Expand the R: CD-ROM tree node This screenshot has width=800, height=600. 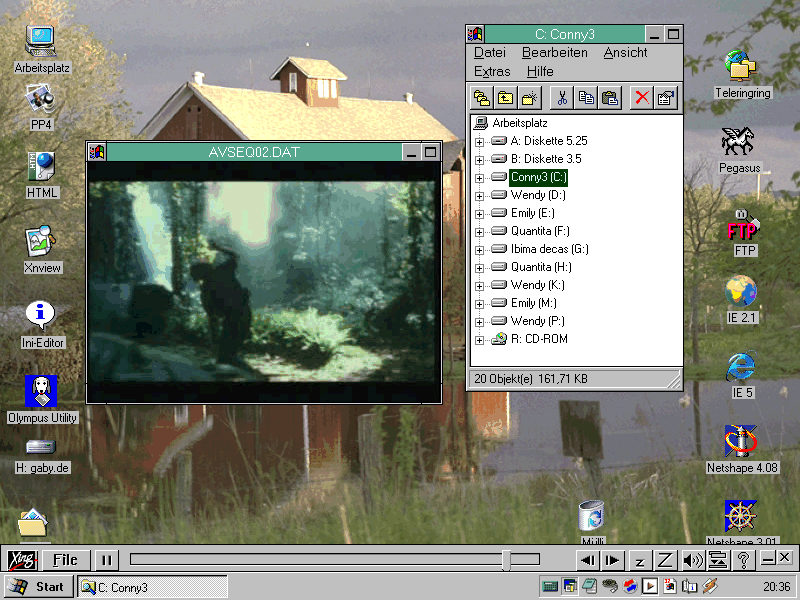[480, 339]
